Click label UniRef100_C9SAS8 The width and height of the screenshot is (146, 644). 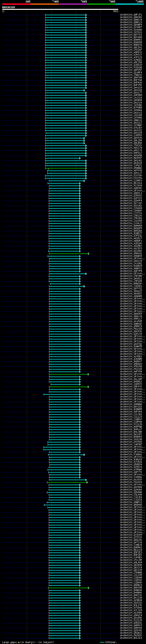coord(131,208)
